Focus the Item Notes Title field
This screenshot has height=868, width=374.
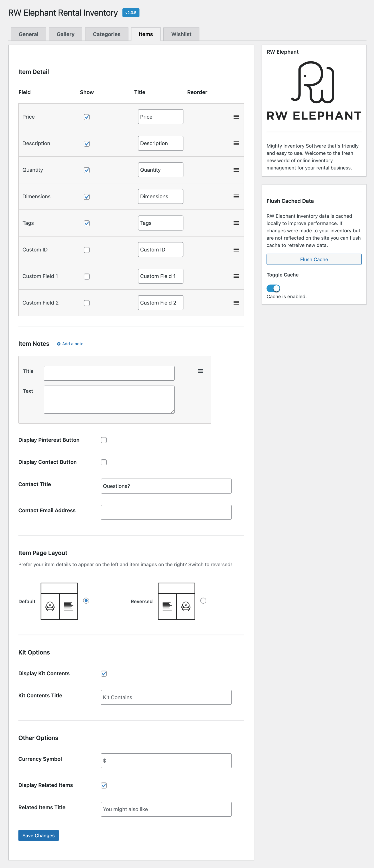[x=109, y=373]
